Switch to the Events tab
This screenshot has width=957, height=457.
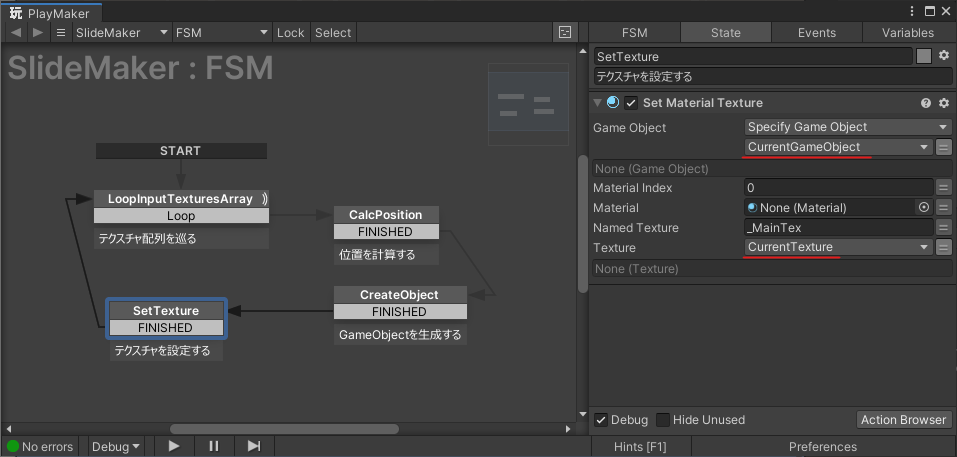coord(816,33)
